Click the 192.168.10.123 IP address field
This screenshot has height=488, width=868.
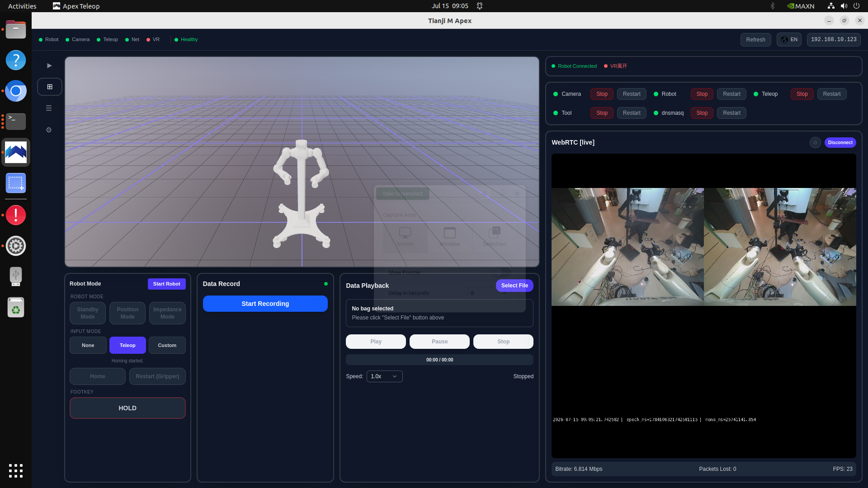(834, 40)
